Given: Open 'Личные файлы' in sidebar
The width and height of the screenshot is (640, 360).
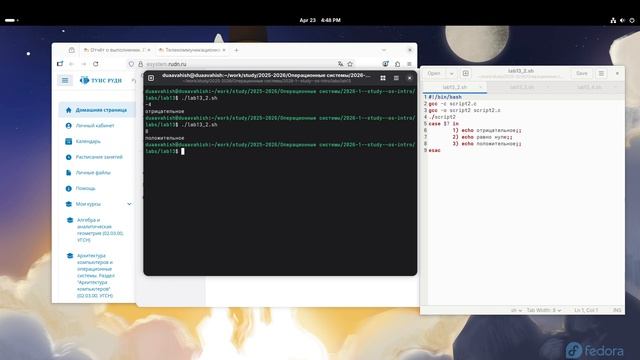Looking at the screenshot, I should [93, 173].
